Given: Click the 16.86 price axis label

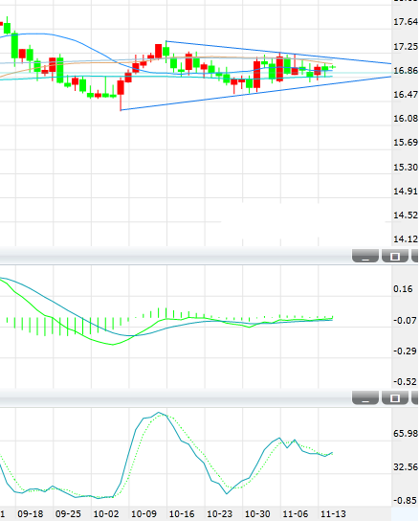Looking at the screenshot, I should (x=406, y=71).
